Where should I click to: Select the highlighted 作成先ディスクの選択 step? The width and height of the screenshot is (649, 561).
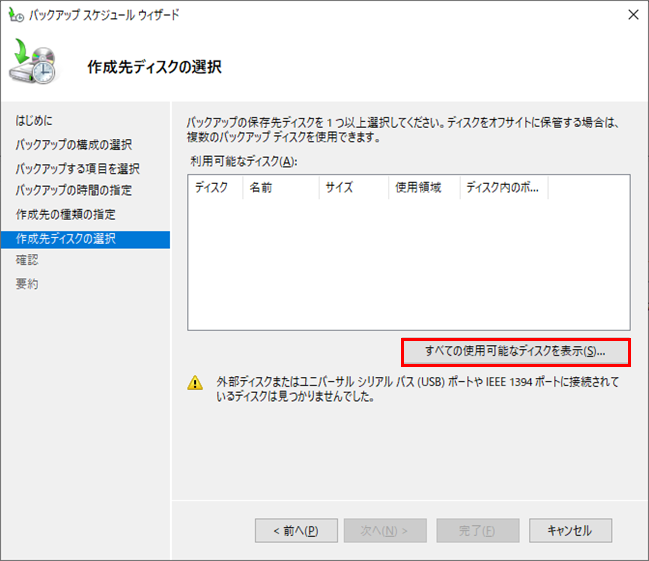pos(85,239)
